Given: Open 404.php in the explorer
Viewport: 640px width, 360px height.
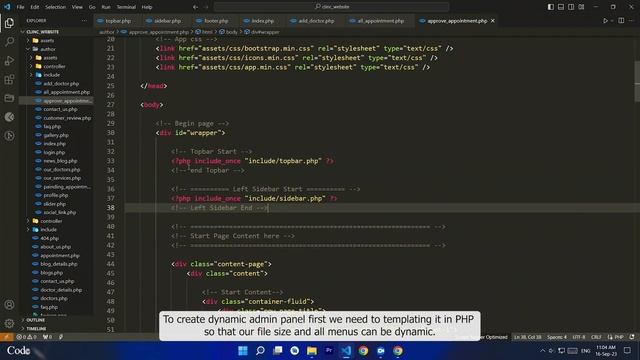Looking at the screenshot, I should point(49,238).
